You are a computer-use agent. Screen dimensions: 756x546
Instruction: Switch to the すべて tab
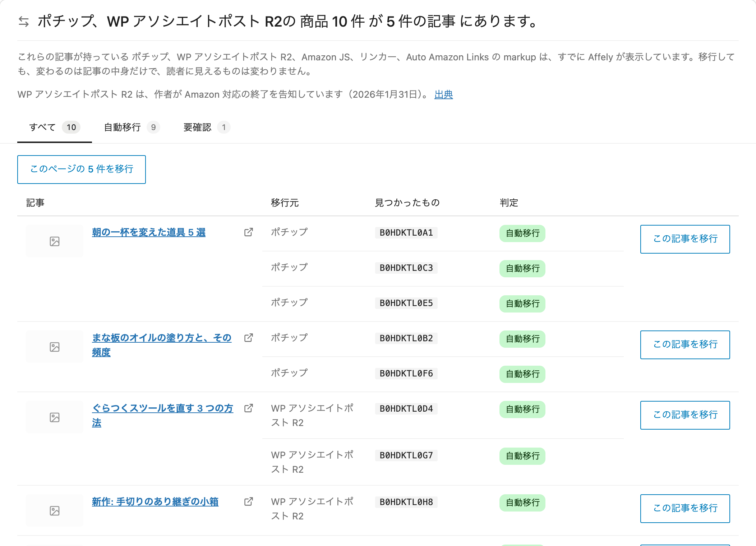pyautogui.click(x=55, y=127)
